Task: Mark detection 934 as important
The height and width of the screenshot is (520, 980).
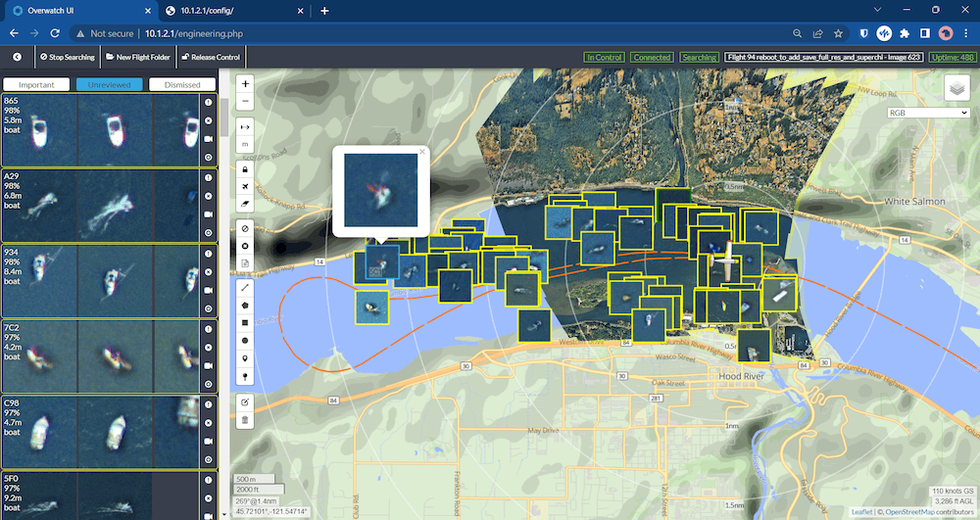Action: pos(208,254)
